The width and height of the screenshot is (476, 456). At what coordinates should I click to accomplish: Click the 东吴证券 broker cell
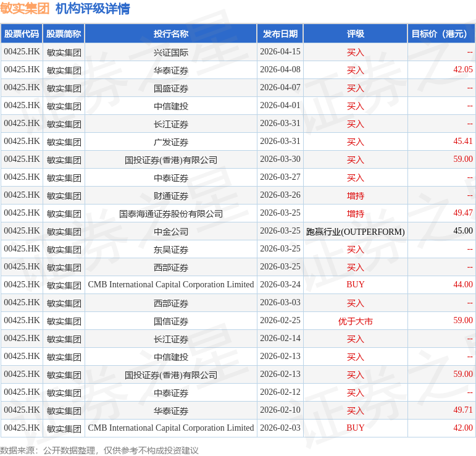click(x=171, y=250)
